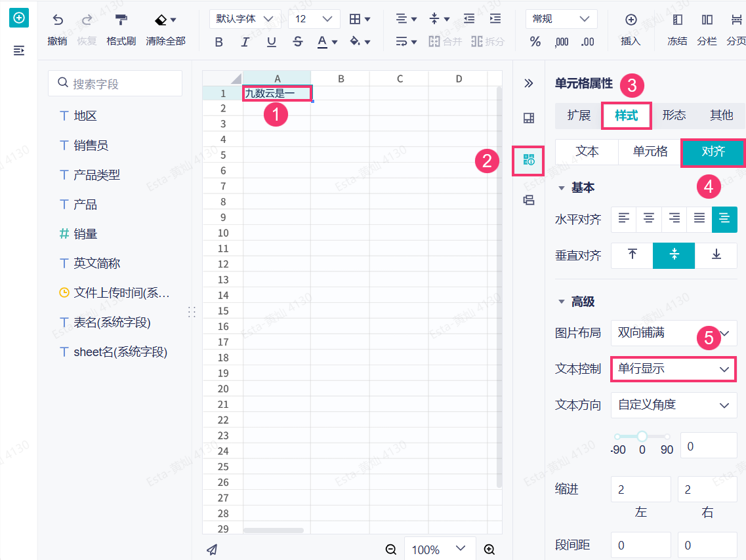This screenshot has width=746, height=560.
Task: Click the decrease indent icon
Action: tap(469, 19)
